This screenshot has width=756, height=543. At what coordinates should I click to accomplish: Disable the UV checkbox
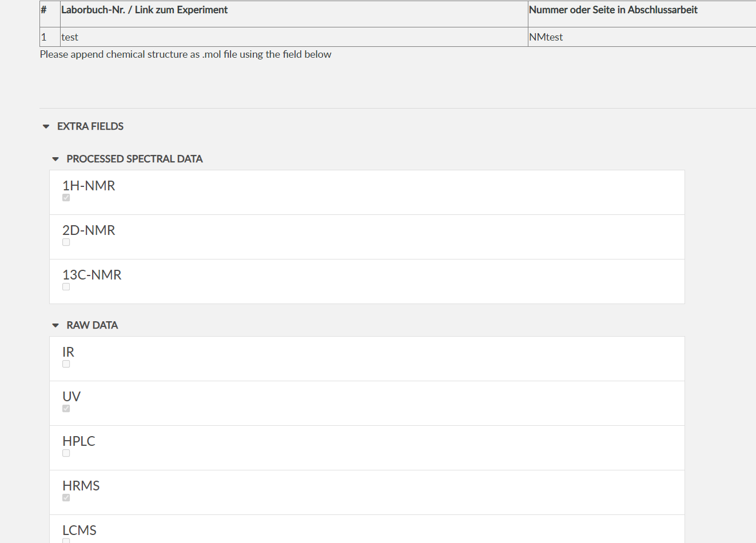click(66, 408)
